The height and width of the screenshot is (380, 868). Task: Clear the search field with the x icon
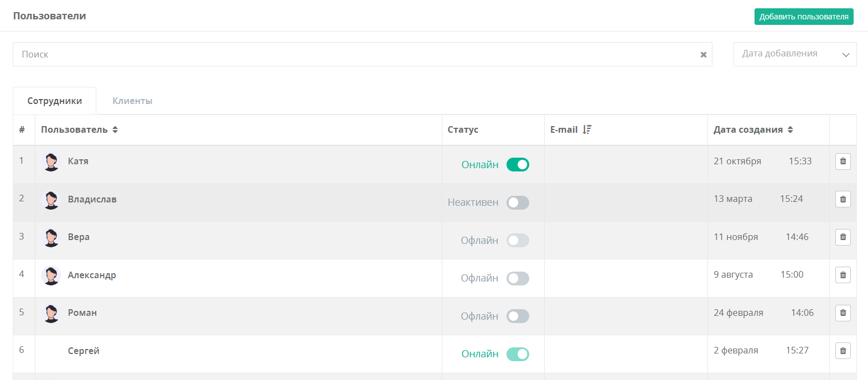point(704,55)
